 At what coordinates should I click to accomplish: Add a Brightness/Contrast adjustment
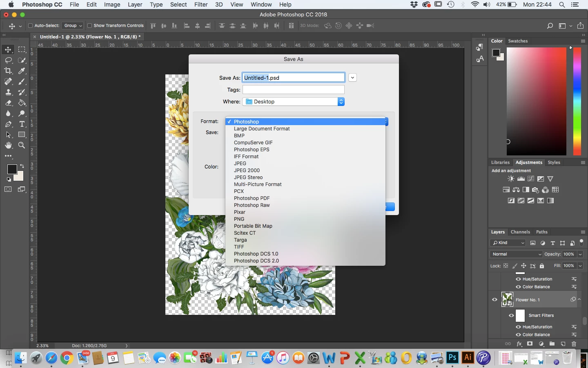(x=511, y=179)
